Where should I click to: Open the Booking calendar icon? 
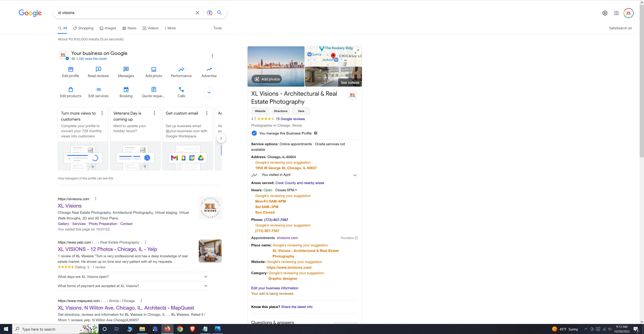point(126,89)
